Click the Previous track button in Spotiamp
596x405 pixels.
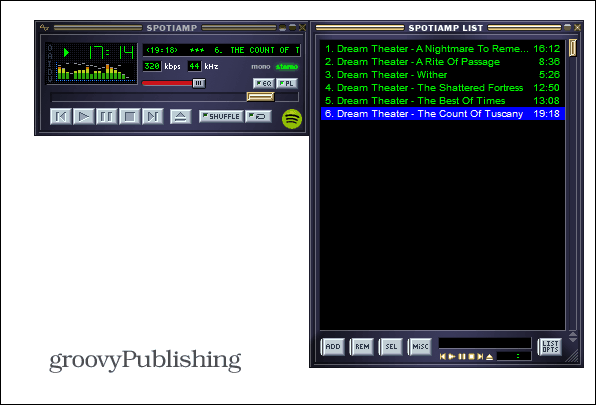pos(61,116)
